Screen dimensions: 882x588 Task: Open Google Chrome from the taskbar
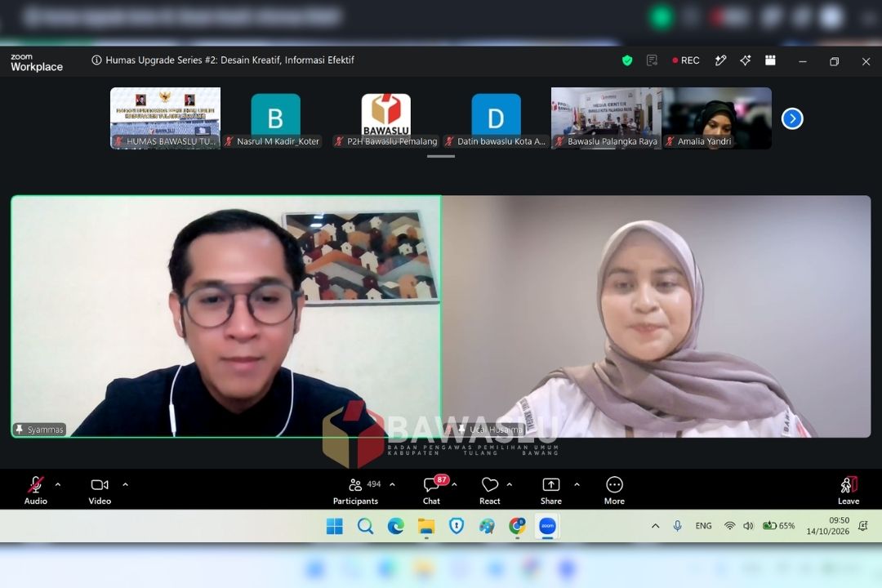(x=517, y=526)
